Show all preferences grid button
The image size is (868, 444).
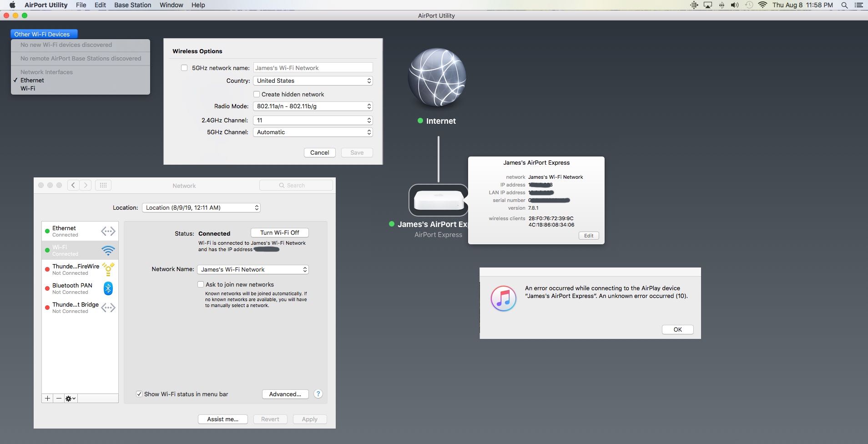[103, 185]
